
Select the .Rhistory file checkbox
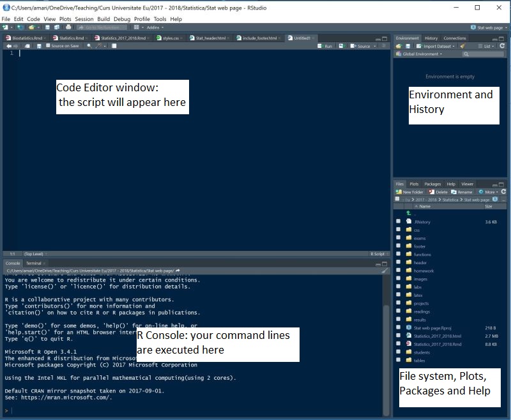[399, 221]
